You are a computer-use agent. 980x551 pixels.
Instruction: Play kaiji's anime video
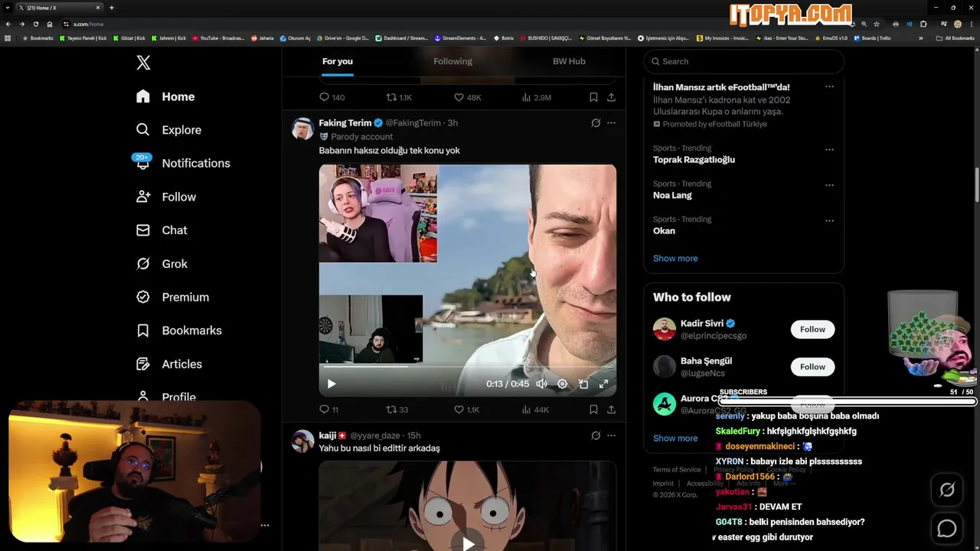click(x=468, y=543)
